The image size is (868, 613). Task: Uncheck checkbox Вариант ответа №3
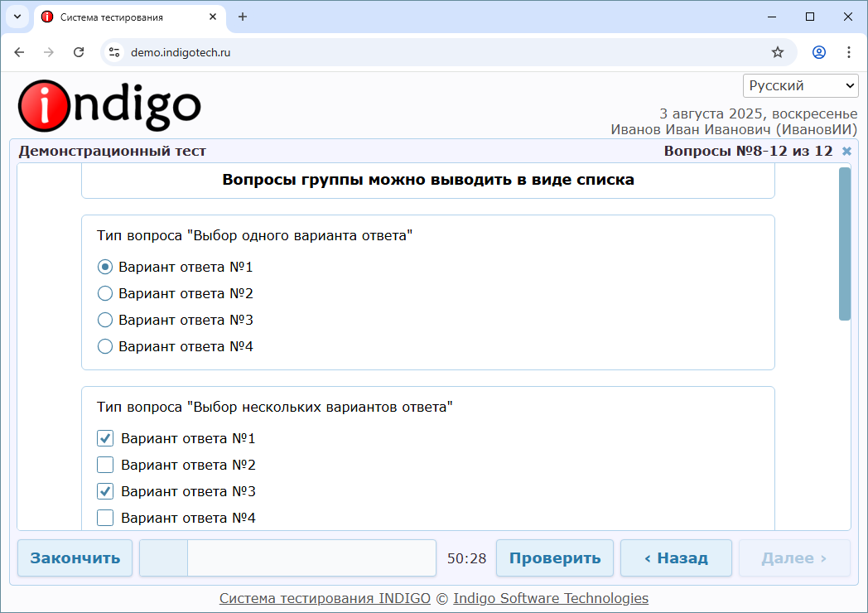click(x=105, y=492)
